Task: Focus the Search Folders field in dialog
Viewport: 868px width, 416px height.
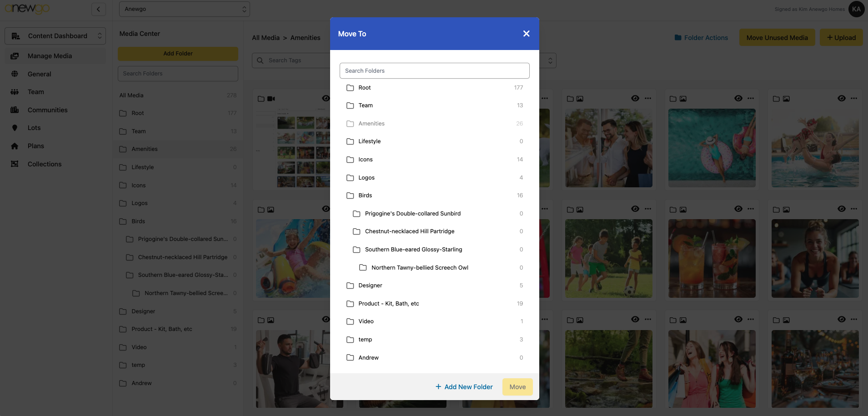Action: (434, 71)
